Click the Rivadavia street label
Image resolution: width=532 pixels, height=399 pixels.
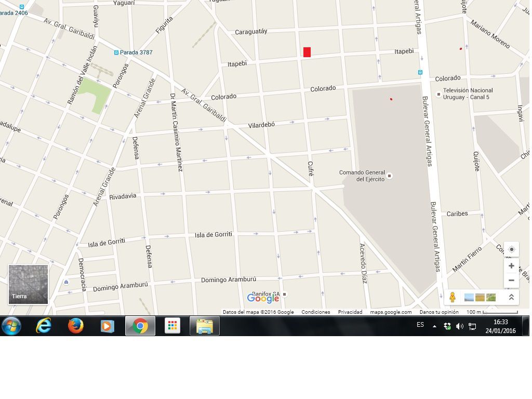point(123,196)
